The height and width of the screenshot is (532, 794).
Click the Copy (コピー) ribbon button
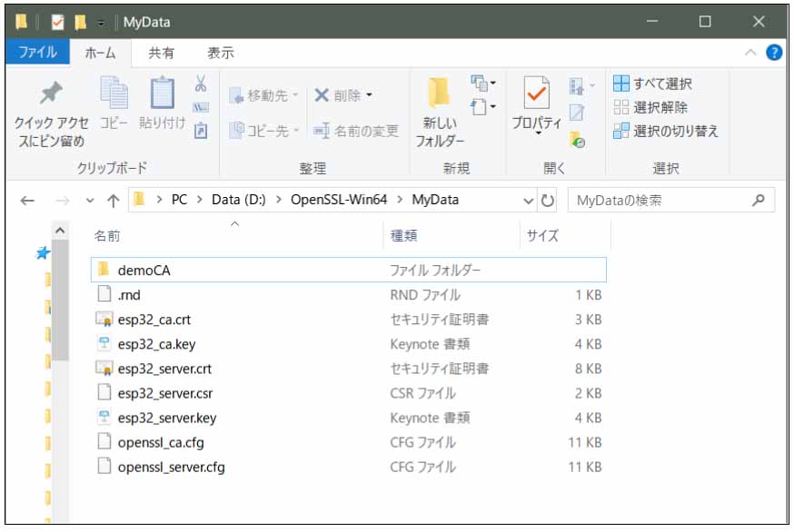(114, 103)
